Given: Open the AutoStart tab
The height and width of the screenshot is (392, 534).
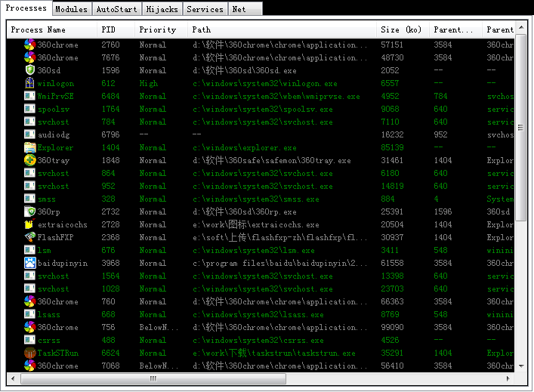Looking at the screenshot, I should [x=117, y=9].
